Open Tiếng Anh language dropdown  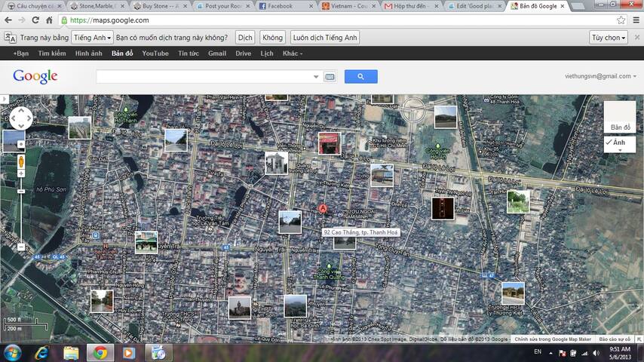click(93, 38)
